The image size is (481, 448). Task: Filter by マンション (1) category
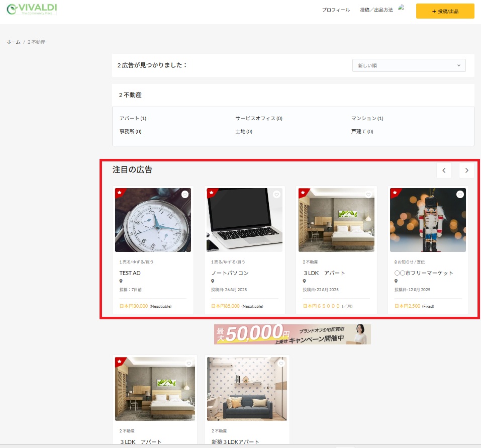pyautogui.click(x=367, y=119)
